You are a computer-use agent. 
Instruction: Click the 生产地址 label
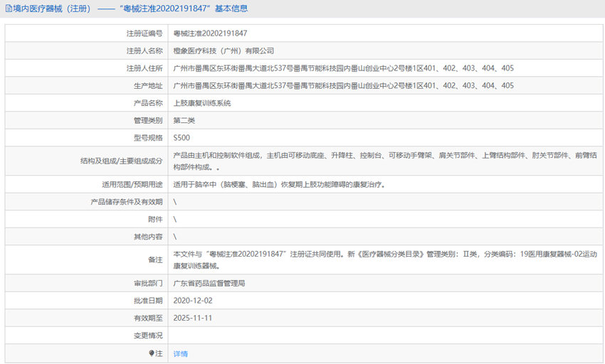pyautogui.click(x=148, y=85)
